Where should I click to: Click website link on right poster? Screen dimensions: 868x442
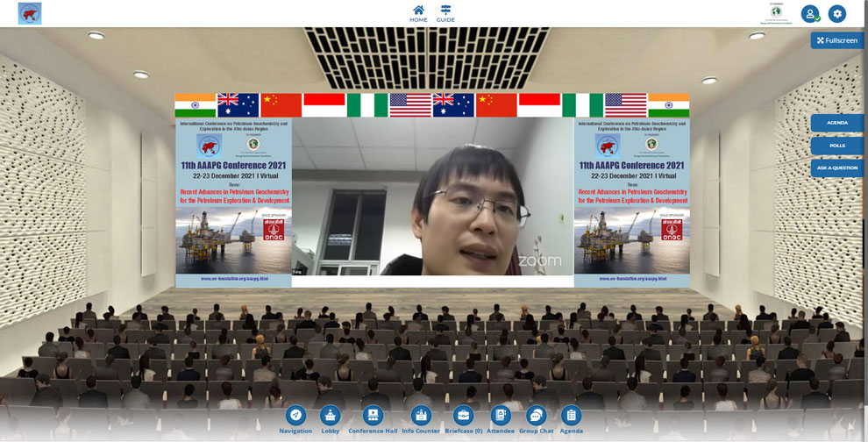click(632, 279)
